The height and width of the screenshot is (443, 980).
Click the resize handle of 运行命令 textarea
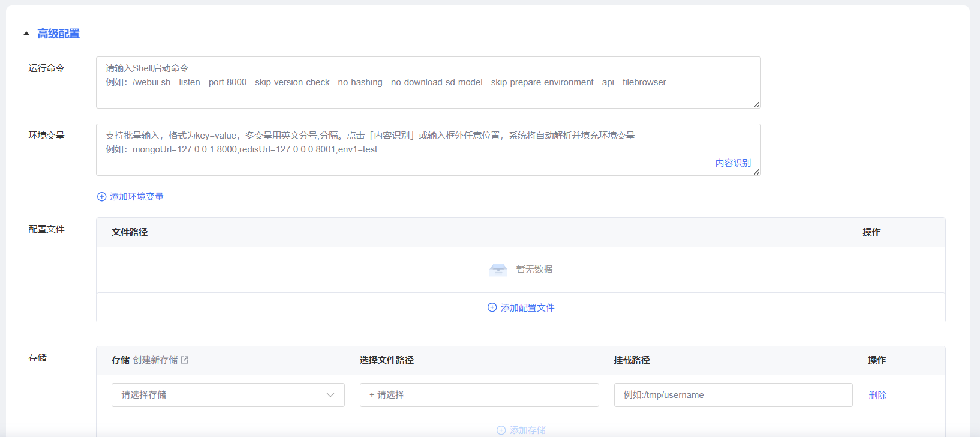(x=756, y=104)
